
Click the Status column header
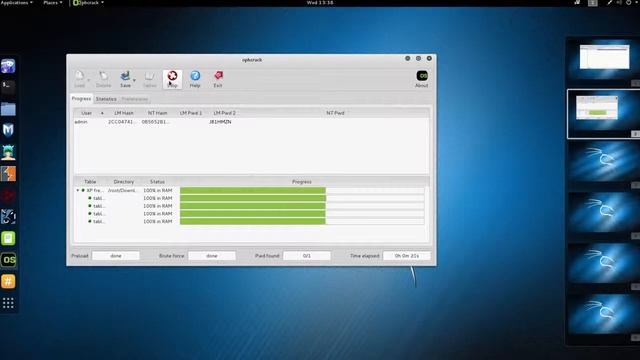[x=157, y=182]
